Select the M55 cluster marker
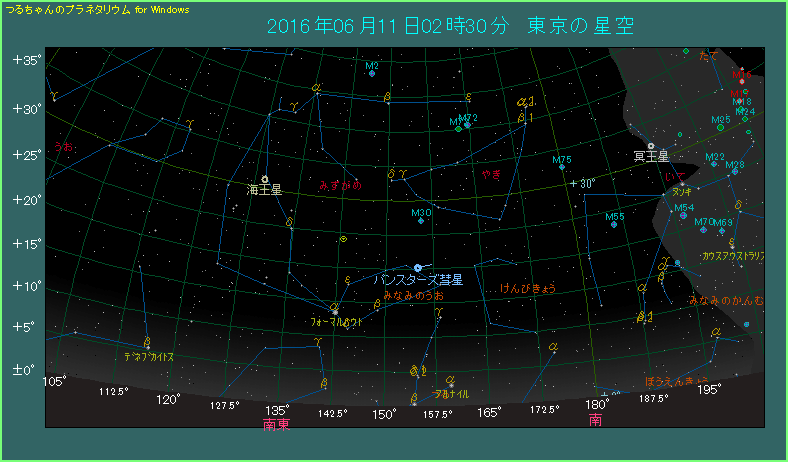The width and height of the screenshot is (788, 462). coord(614,225)
